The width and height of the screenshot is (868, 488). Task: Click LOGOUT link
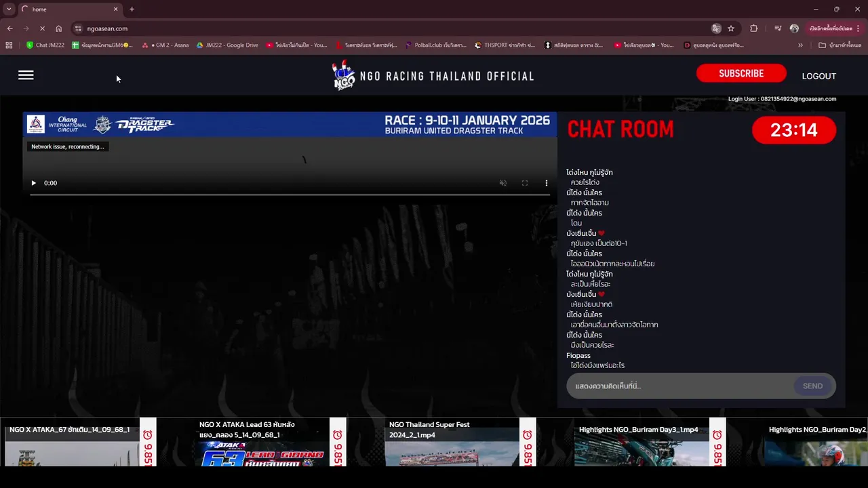(x=818, y=76)
